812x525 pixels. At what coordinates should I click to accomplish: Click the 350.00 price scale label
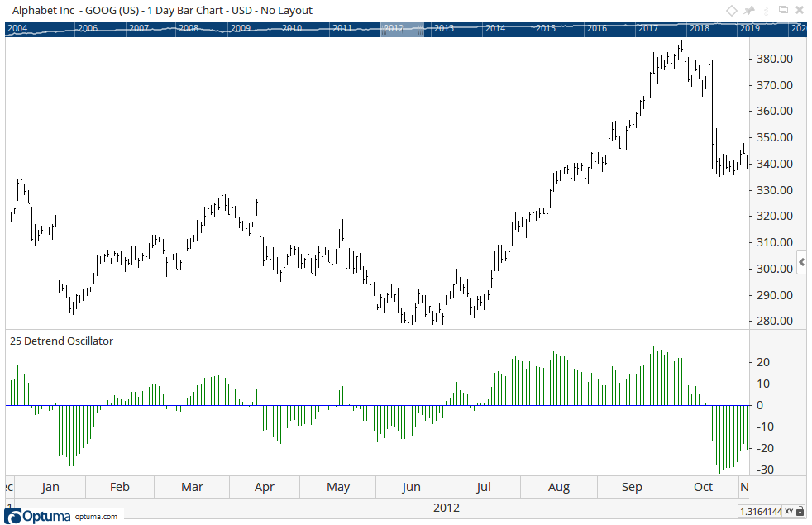775,138
